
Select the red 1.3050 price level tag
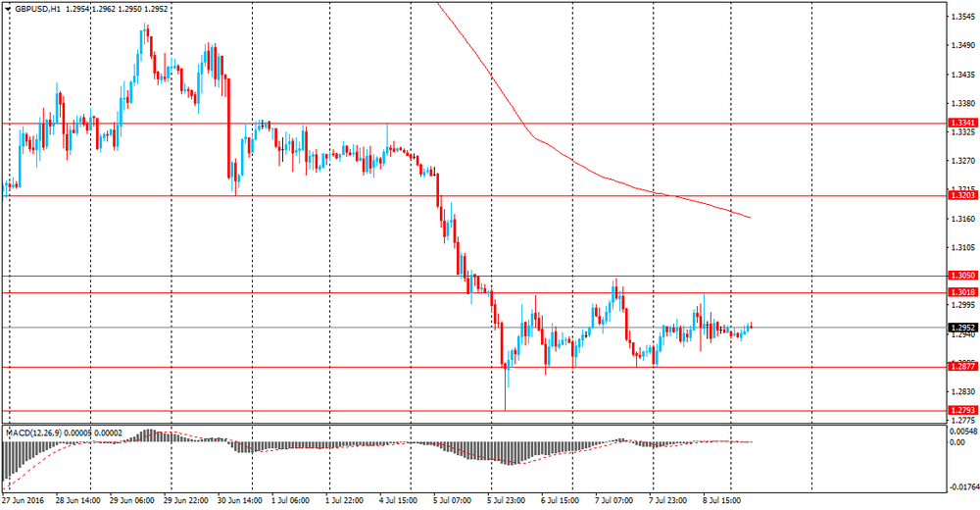(962, 276)
